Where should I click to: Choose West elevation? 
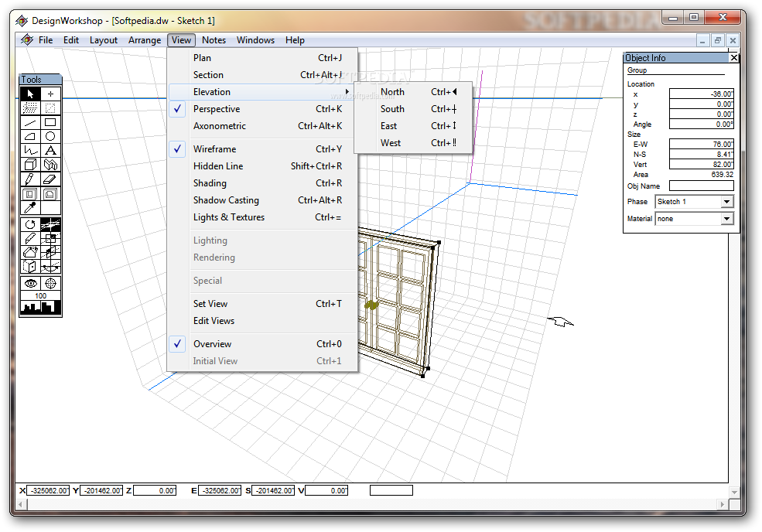414,143
